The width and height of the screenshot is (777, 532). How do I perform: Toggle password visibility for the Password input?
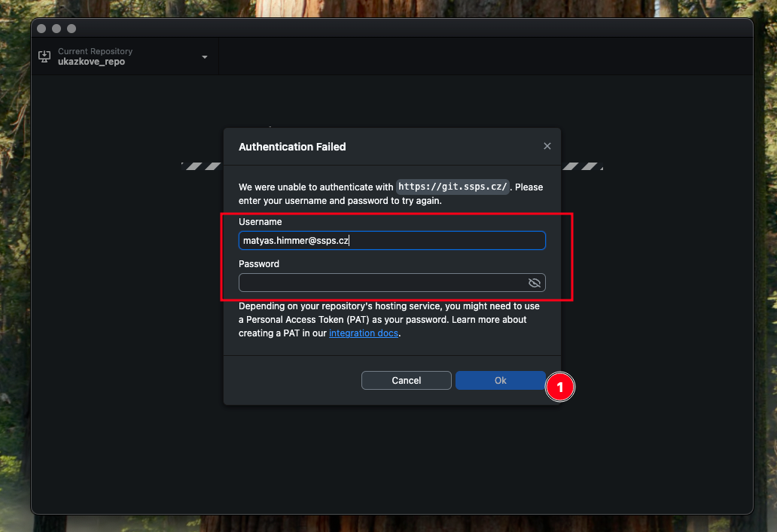tap(535, 282)
